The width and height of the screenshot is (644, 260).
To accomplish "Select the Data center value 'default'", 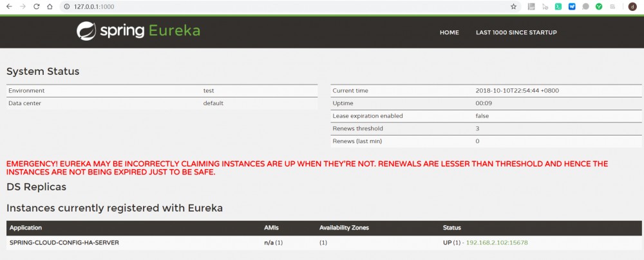I will coord(213,103).
